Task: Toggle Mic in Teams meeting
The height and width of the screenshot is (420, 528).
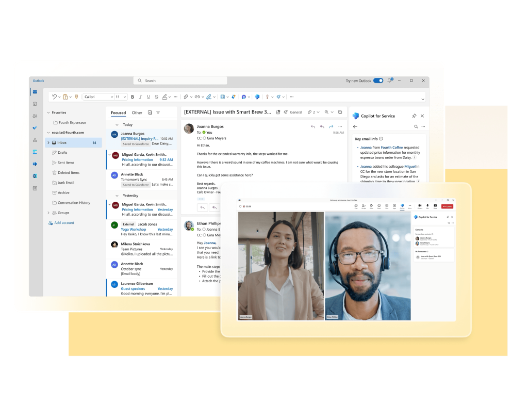Action: click(x=427, y=206)
